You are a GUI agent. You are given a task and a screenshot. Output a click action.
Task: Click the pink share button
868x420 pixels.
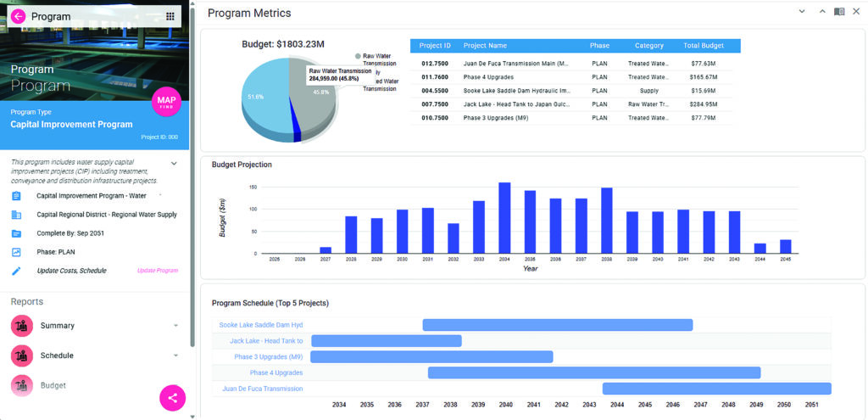tap(173, 398)
